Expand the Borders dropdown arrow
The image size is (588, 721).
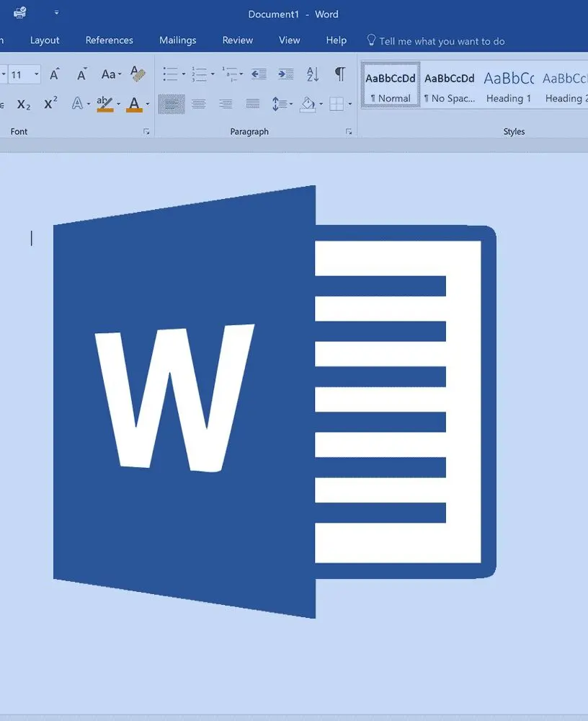(350, 104)
